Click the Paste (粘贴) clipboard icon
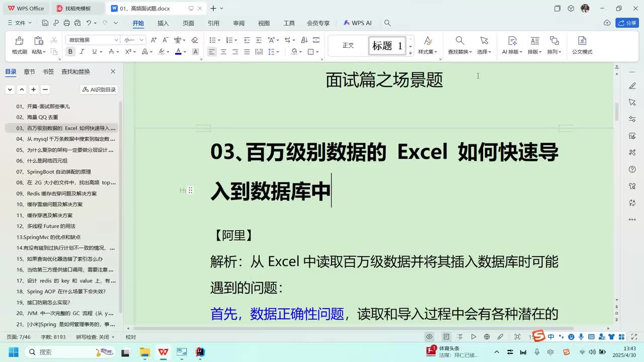Image resolution: width=644 pixels, height=362 pixels. [x=38, y=41]
